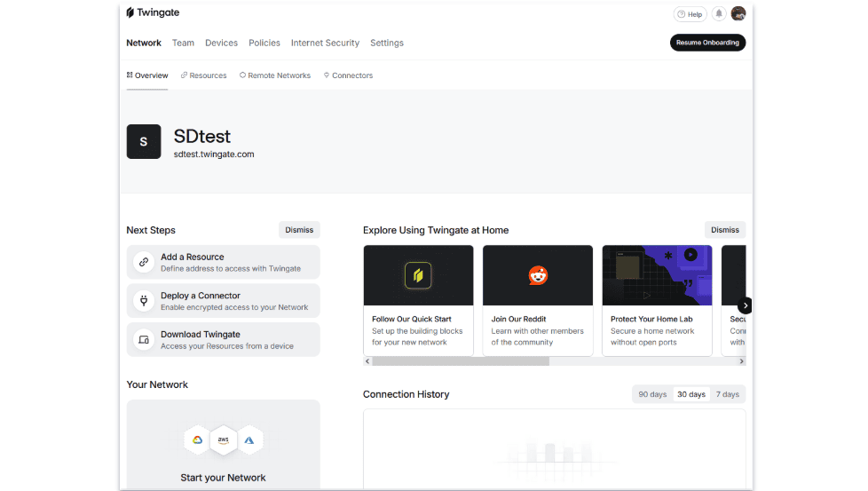Click the Google Cloud hexagon icon
868x491 pixels.
[x=197, y=440]
